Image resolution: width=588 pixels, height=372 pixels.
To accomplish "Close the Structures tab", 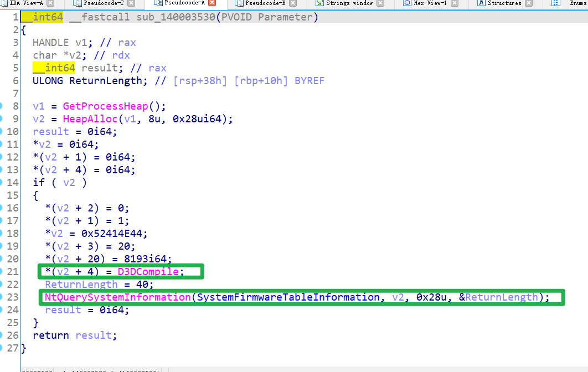I will coord(529,3).
